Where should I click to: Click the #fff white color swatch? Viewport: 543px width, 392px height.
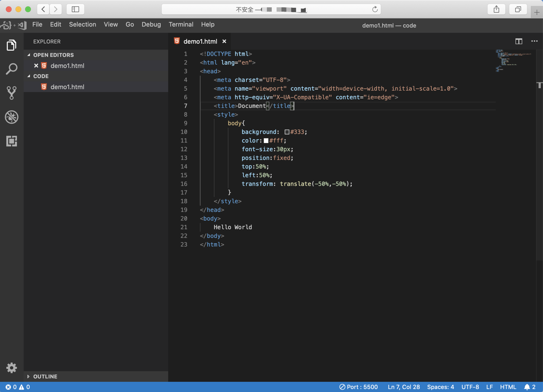(266, 141)
